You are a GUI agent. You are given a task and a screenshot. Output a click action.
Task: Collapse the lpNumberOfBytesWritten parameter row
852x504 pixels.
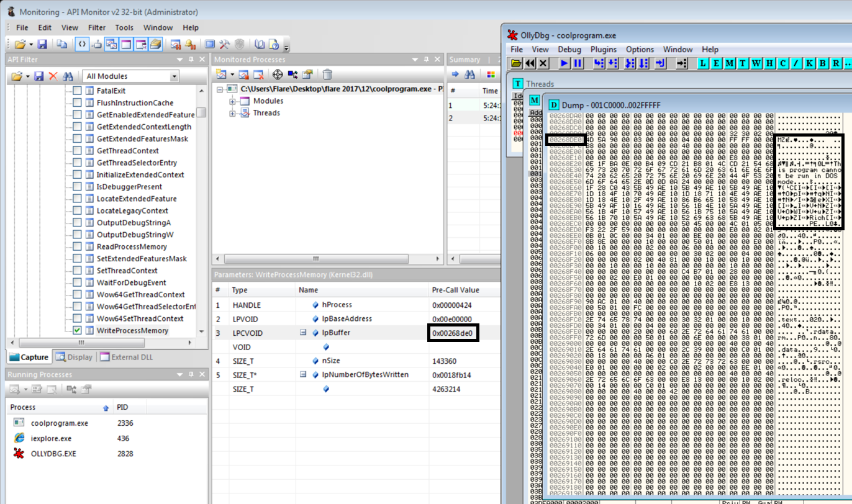(x=303, y=375)
